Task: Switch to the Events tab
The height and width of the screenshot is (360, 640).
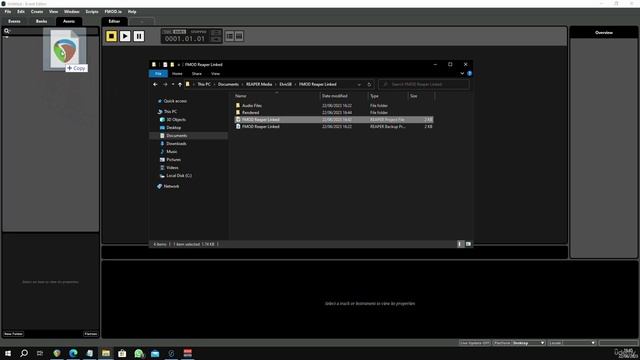Action: tap(14, 21)
